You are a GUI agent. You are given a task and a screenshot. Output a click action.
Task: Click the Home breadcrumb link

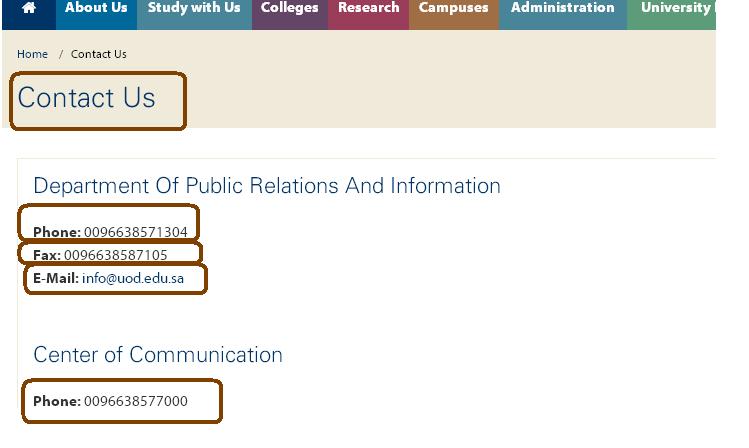click(x=32, y=54)
